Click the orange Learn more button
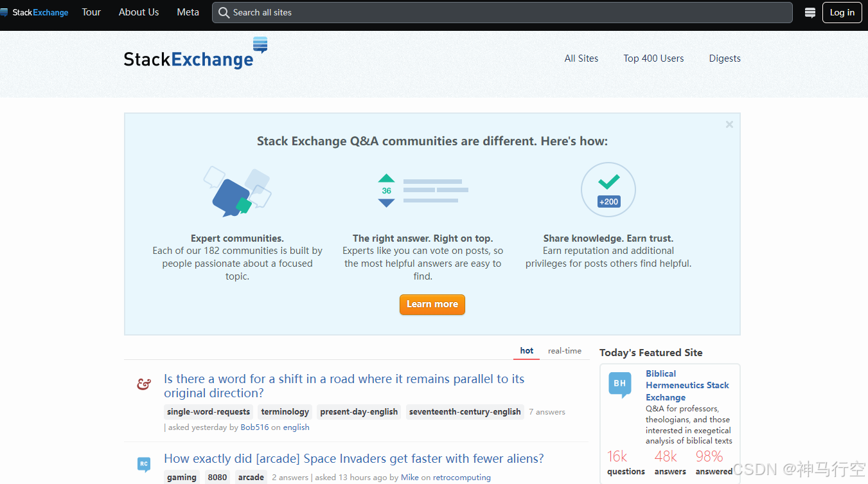 pyautogui.click(x=432, y=305)
